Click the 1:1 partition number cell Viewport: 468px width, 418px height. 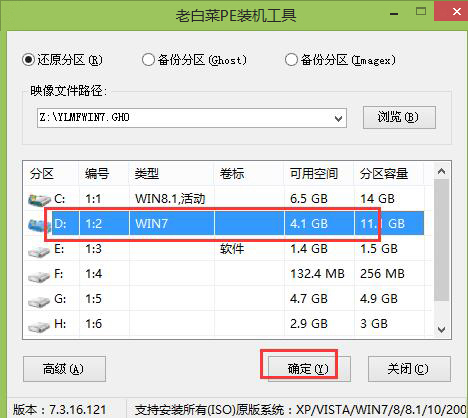click(x=93, y=199)
